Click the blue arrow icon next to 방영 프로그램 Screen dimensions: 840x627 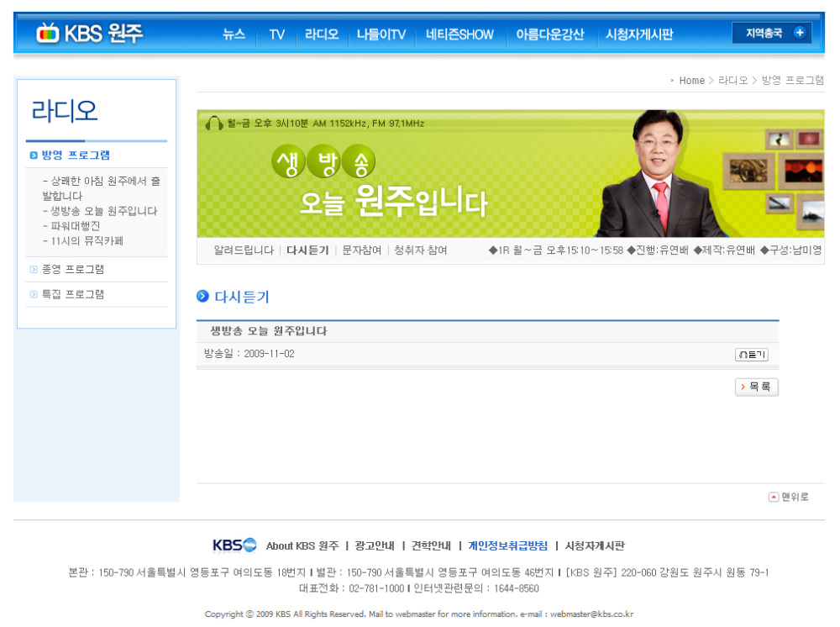33,155
